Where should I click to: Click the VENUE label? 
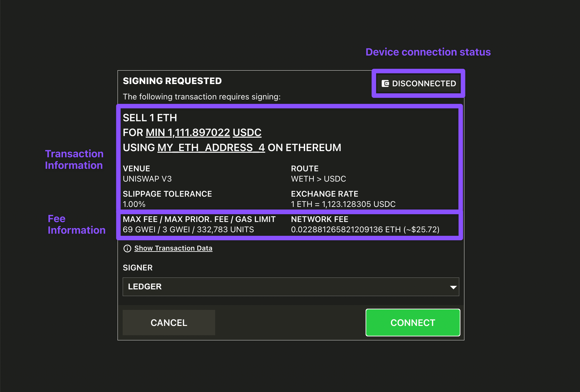[x=136, y=168]
